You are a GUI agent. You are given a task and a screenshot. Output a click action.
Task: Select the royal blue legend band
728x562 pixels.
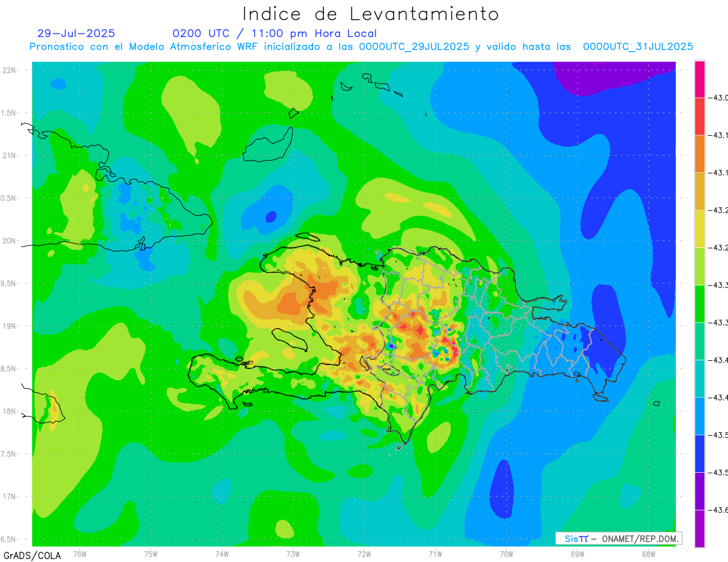click(x=699, y=453)
